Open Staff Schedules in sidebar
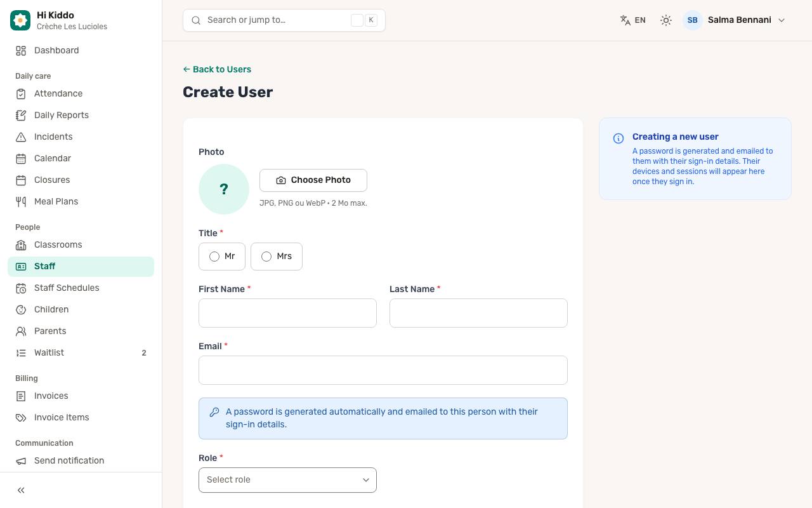 tap(81, 288)
